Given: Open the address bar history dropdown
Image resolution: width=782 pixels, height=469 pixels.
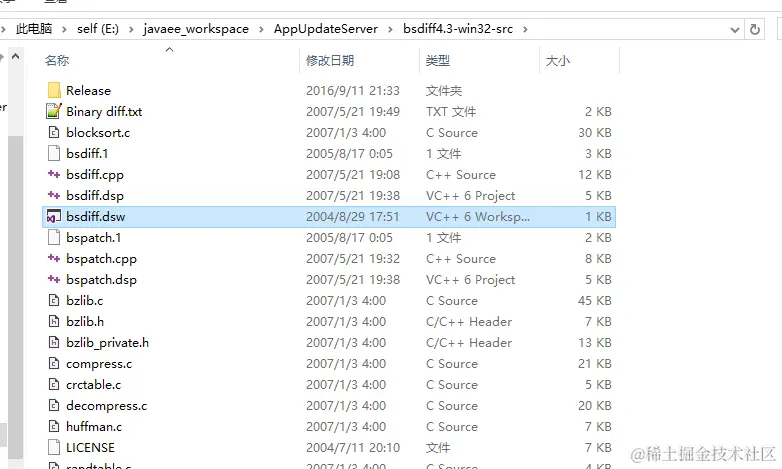Looking at the screenshot, I should (x=734, y=29).
